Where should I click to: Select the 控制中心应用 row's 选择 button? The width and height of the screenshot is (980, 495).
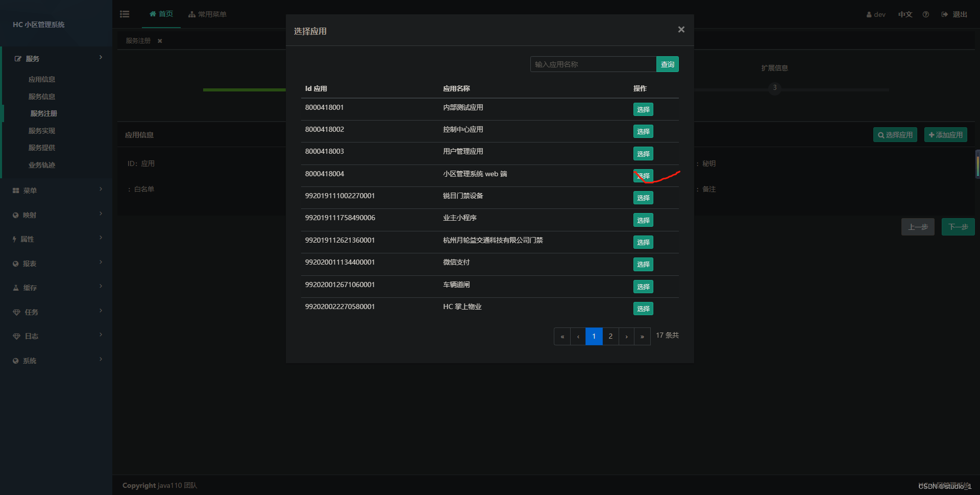click(x=643, y=131)
